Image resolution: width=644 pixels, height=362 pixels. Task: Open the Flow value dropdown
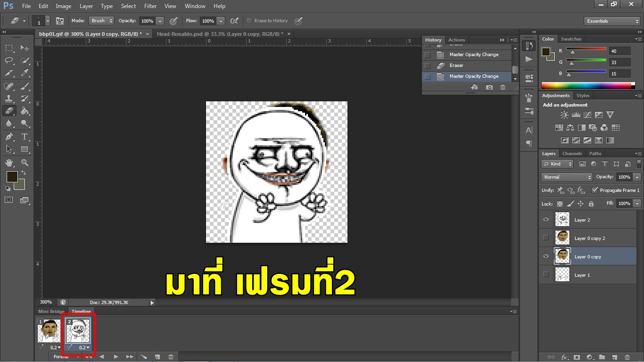tap(221, 21)
